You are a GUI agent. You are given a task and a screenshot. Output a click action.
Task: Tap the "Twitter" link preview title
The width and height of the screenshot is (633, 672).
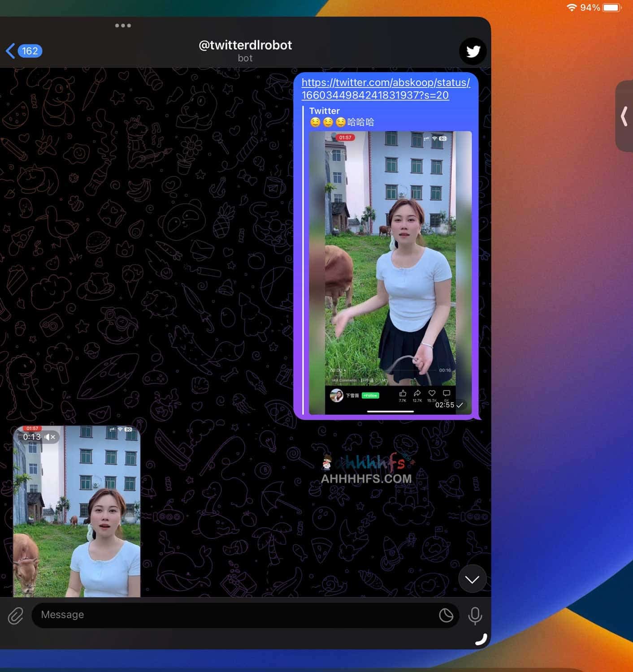click(324, 111)
